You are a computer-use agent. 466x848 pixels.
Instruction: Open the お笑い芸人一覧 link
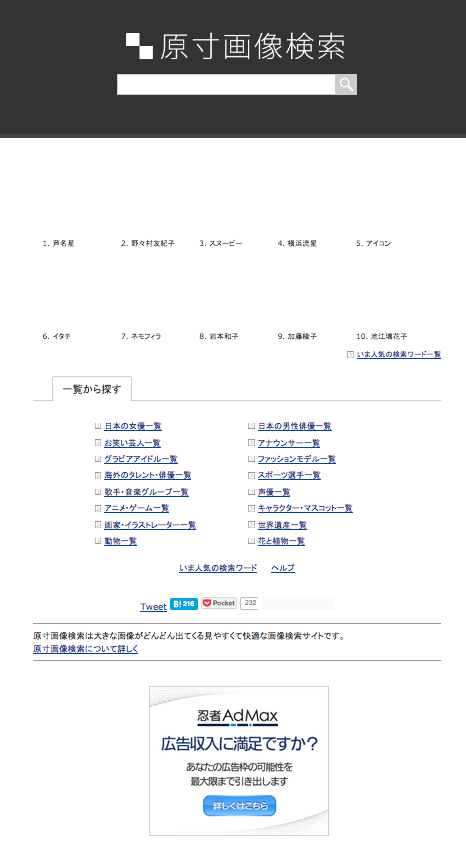click(x=132, y=443)
